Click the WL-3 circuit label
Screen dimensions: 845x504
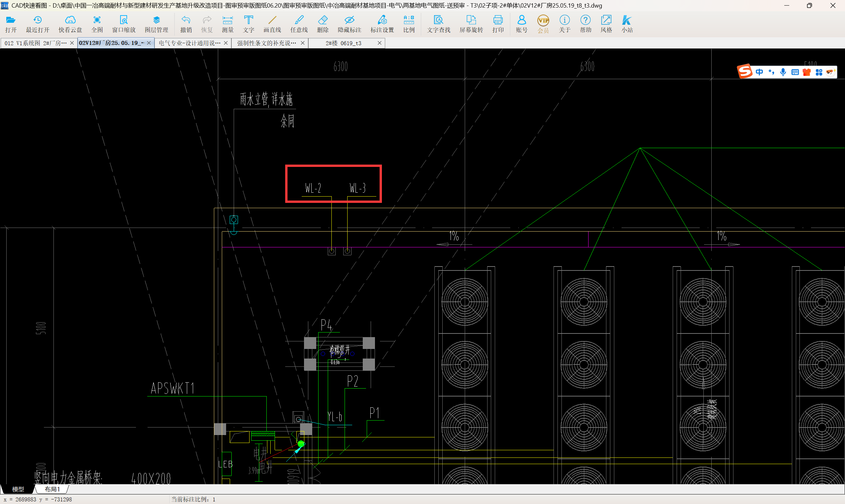click(357, 188)
